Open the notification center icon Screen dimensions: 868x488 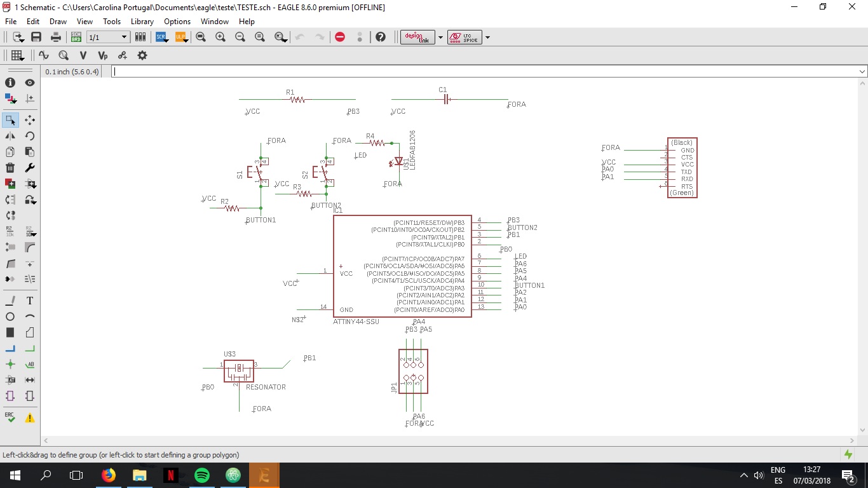(x=848, y=475)
